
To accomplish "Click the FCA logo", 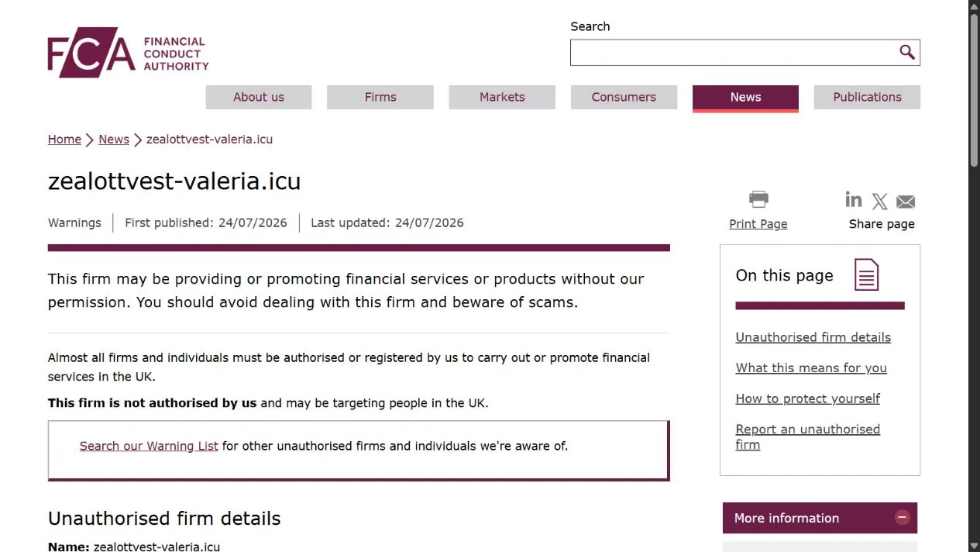I will point(129,53).
